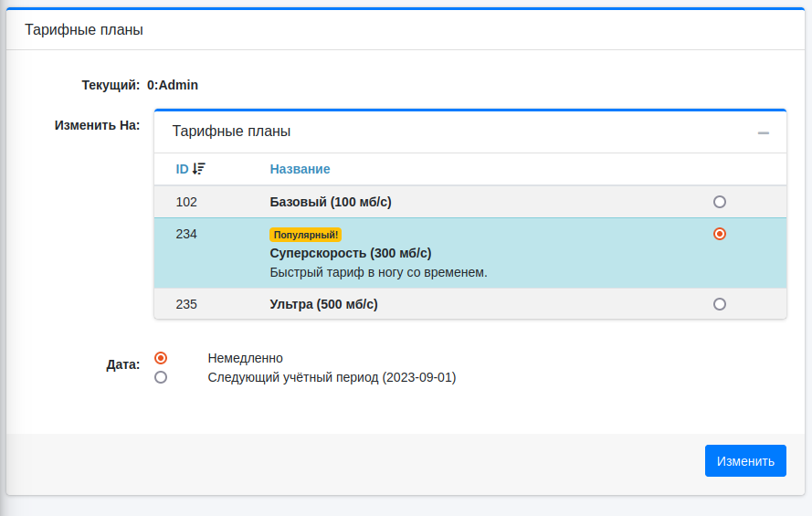Click the current plan value 0:Admin
This screenshot has width=812, height=516.
coord(173,85)
